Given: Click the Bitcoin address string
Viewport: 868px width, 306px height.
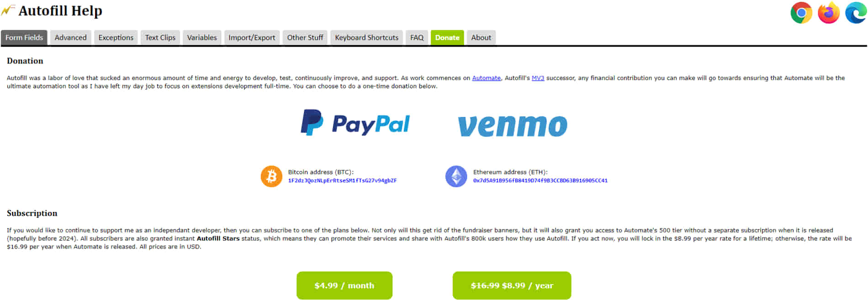Looking at the screenshot, I should (x=342, y=180).
